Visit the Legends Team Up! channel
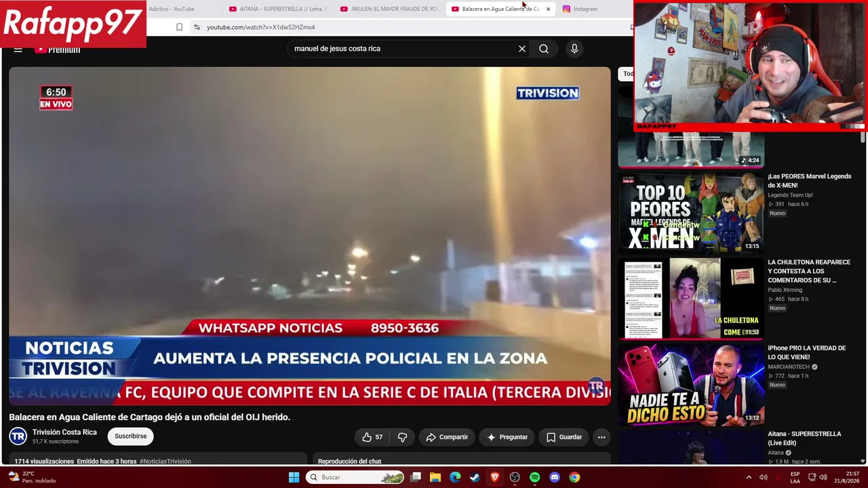868x488 pixels. (x=790, y=195)
